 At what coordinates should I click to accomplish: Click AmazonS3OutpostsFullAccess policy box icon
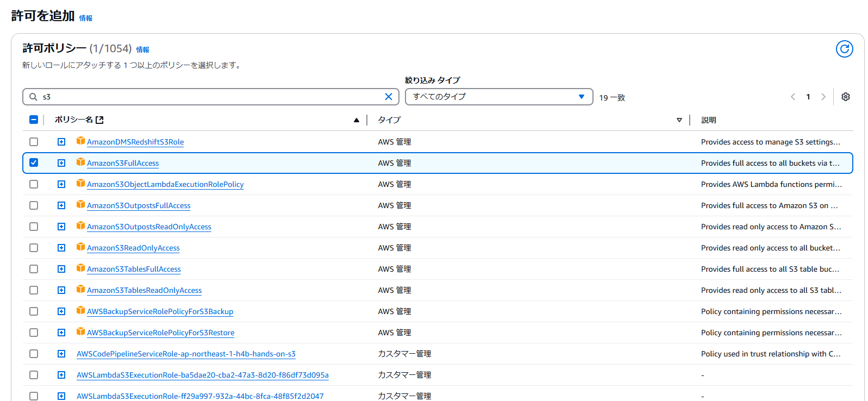pos(80,204)
